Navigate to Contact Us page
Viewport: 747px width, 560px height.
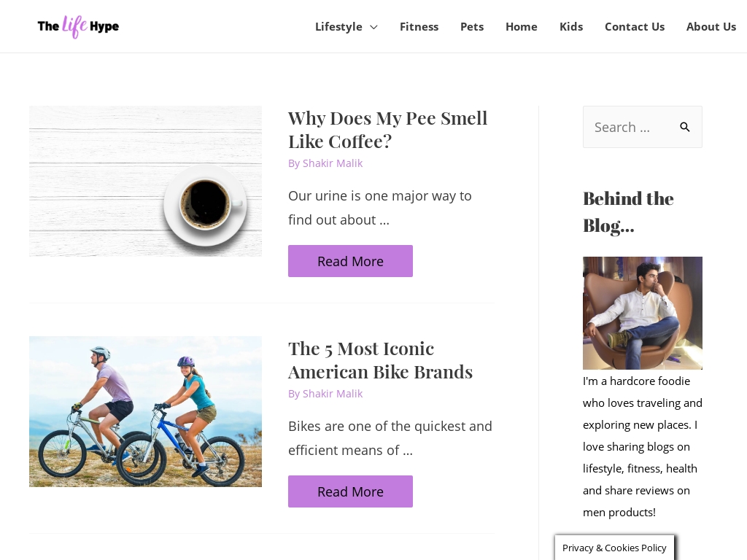634,27
